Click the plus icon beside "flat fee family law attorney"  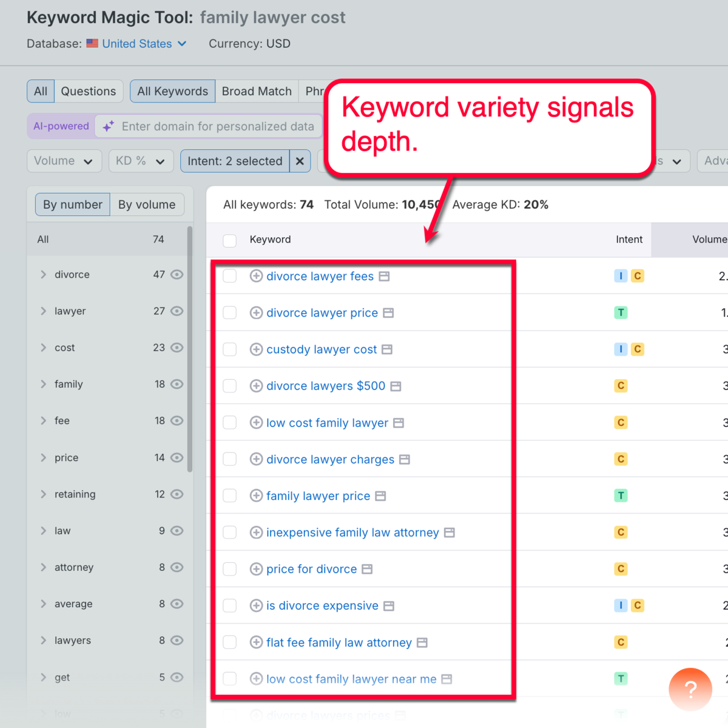coord(256,642)
